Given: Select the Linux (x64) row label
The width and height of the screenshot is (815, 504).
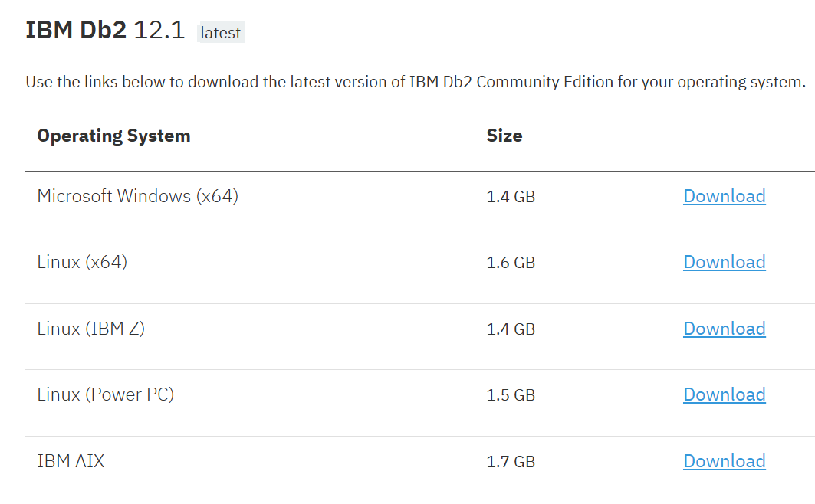Looking at the screenshot, I should [x=81, y=262].
